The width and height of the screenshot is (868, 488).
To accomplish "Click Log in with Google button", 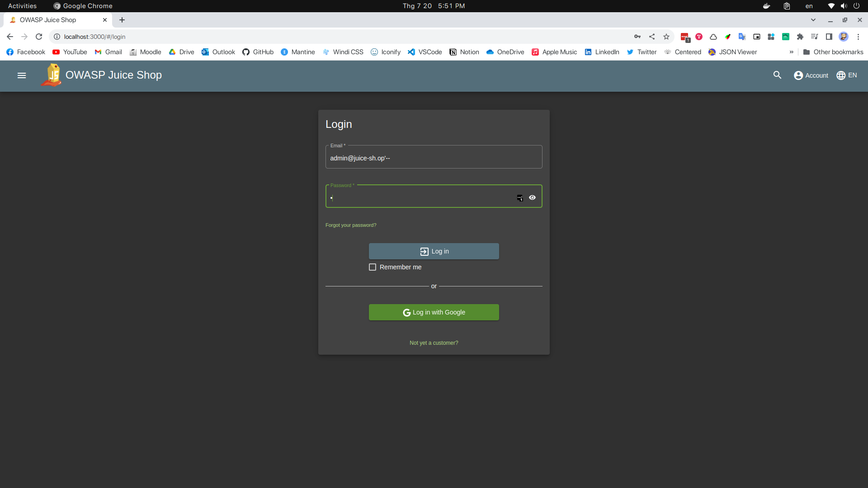I will [x=434, y=312].
